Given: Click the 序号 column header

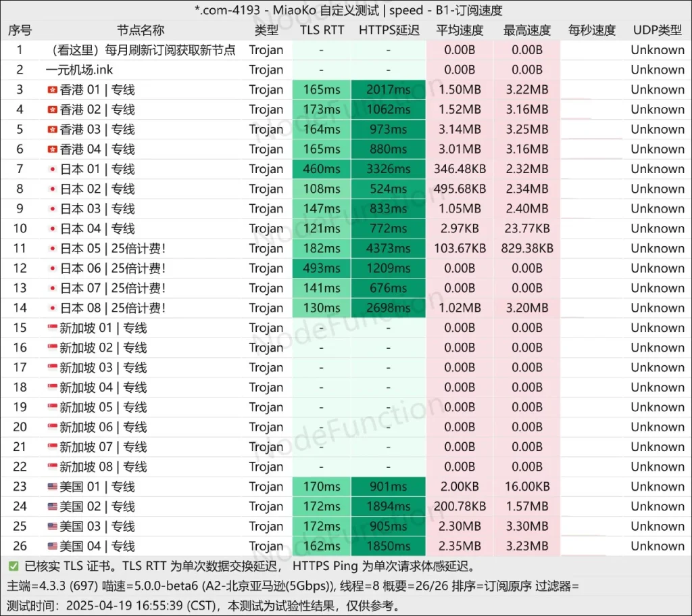Looking at the screenshot, I should pyautogui.click(x=20, y=30).
